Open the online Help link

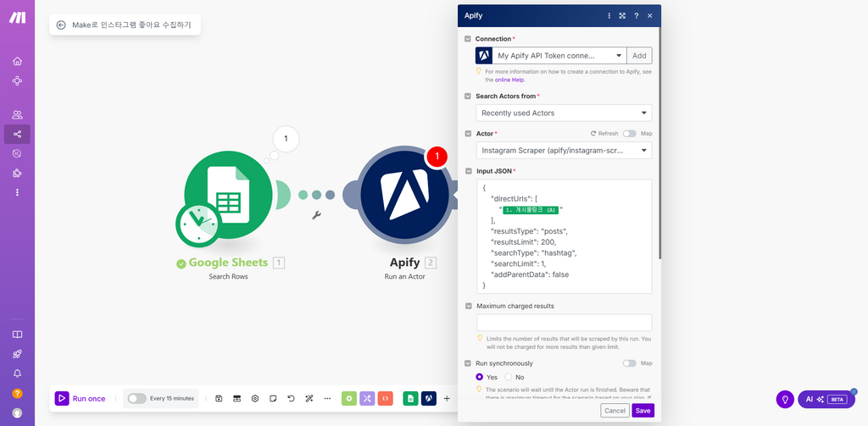coord(509,80)
